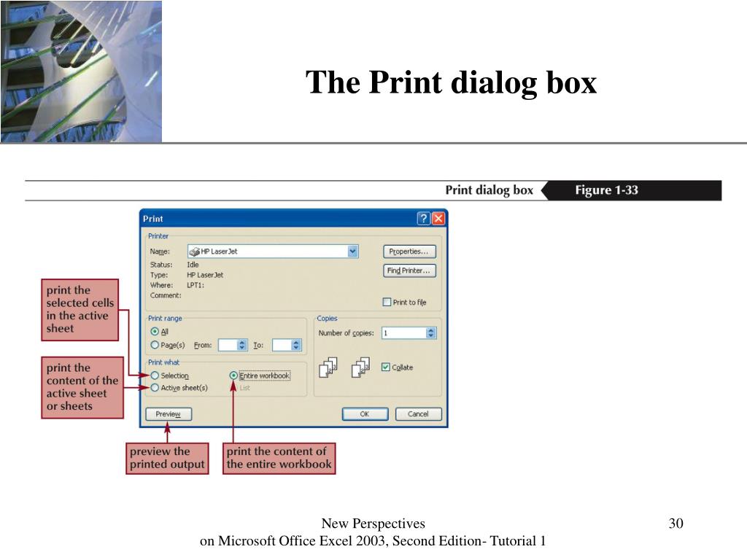The width and height of the screenshot is (747, 560).
Task: Select the Page(s) print range option
Action: [155, 345]
